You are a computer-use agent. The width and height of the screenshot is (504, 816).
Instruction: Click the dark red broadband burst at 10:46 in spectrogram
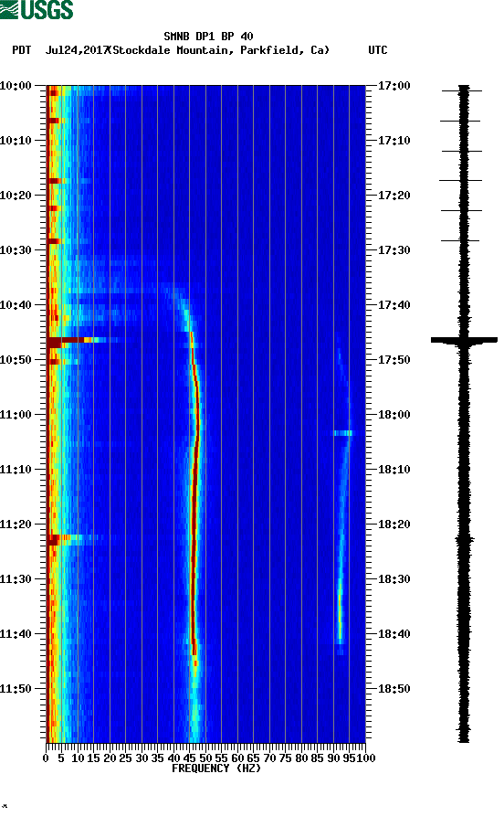click(65, 341)
